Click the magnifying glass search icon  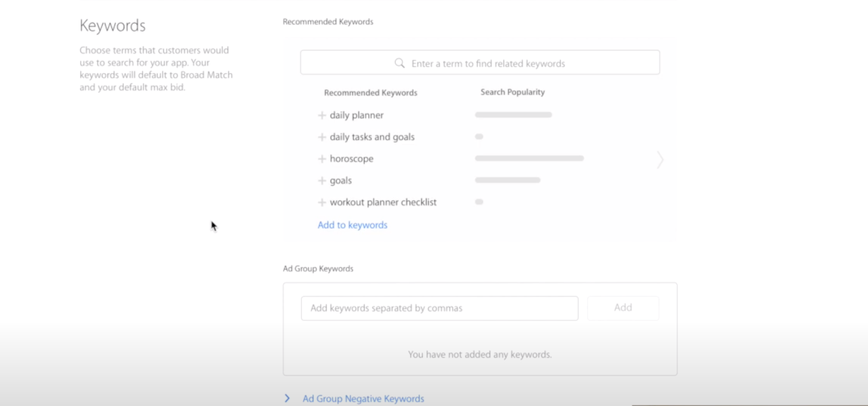[399, 63]
